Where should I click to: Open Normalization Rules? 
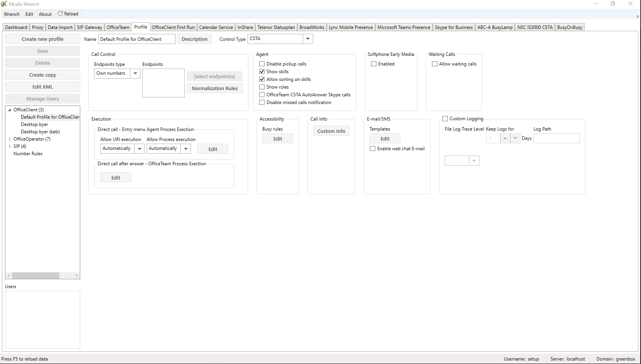pos(214,89)
